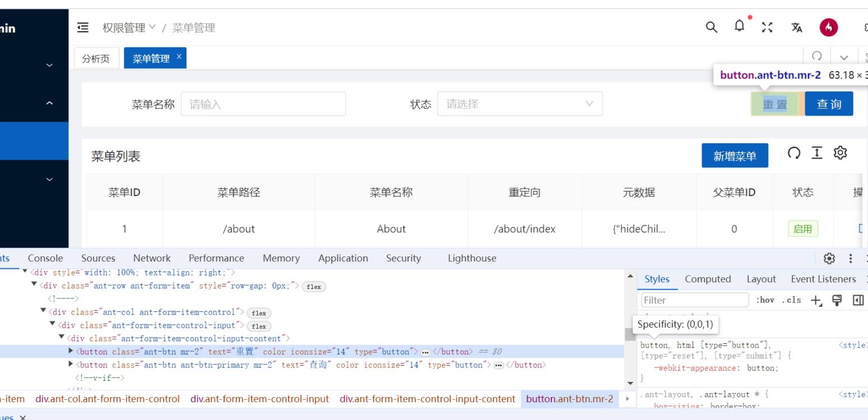Open the DevTools Sources tab
Screen dimensions: 868x420
98,258
